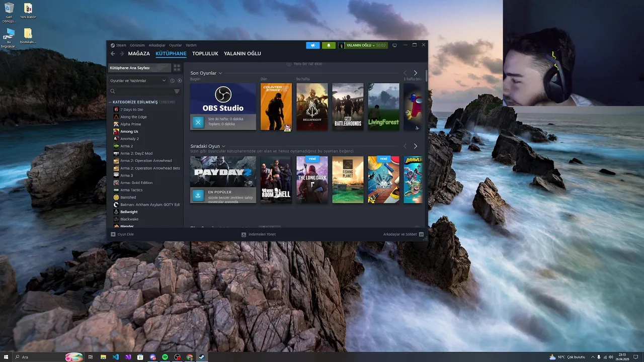Click İndirmeleri Yönet link
This screenshot has height=362, width=644.
262,234
